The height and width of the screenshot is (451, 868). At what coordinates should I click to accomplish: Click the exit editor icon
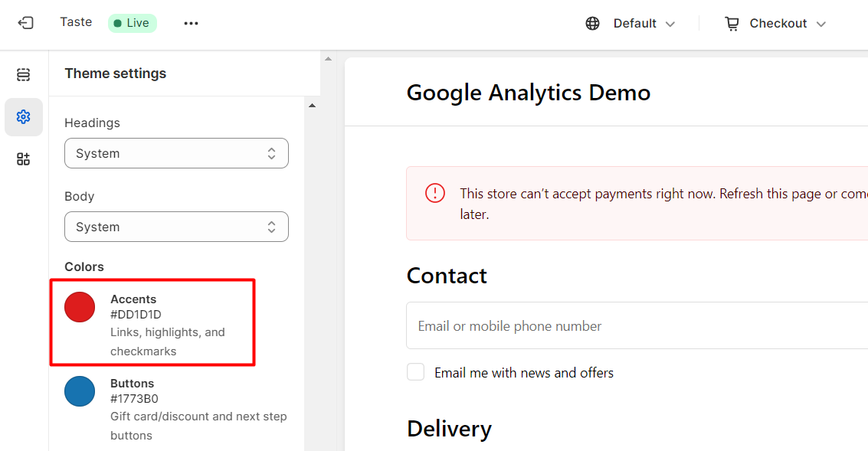25,23
